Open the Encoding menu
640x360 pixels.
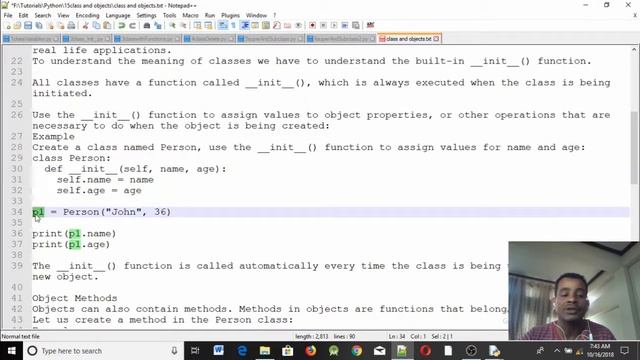(x=87, y=16)
